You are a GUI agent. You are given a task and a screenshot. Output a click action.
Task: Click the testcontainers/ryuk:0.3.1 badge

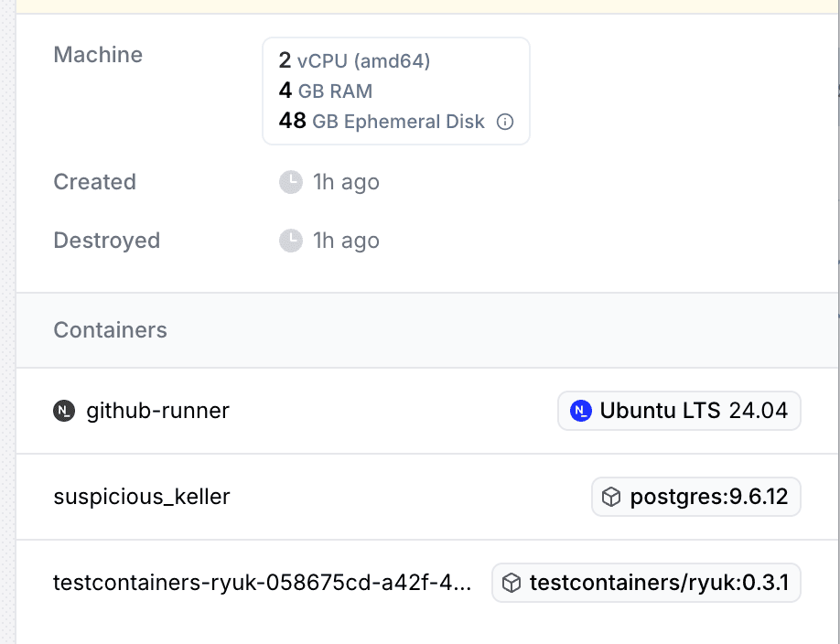coord(646,583)
